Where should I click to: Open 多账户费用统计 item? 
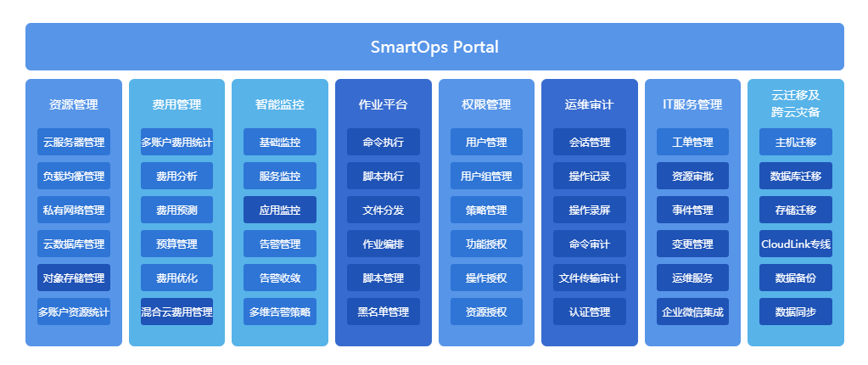[176, 142]
